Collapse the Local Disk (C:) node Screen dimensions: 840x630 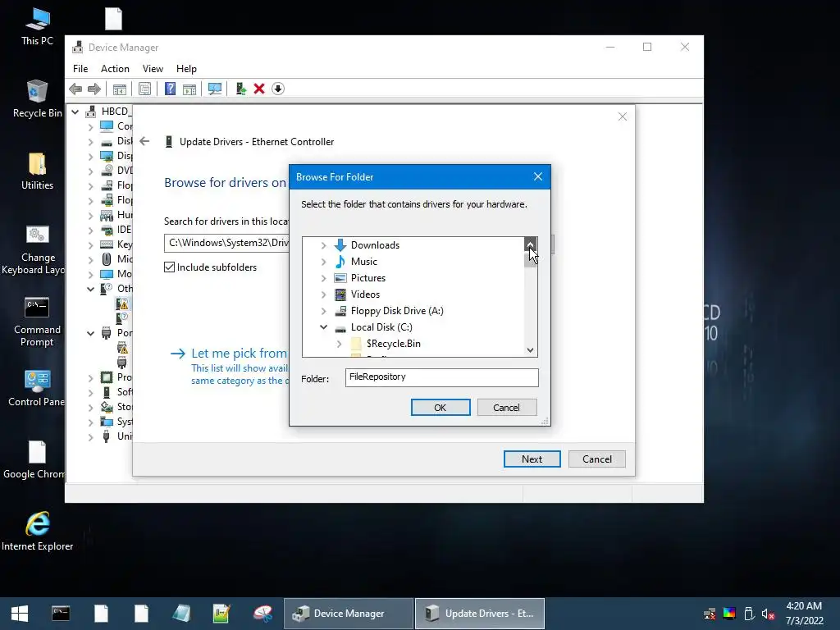point(323,327)
